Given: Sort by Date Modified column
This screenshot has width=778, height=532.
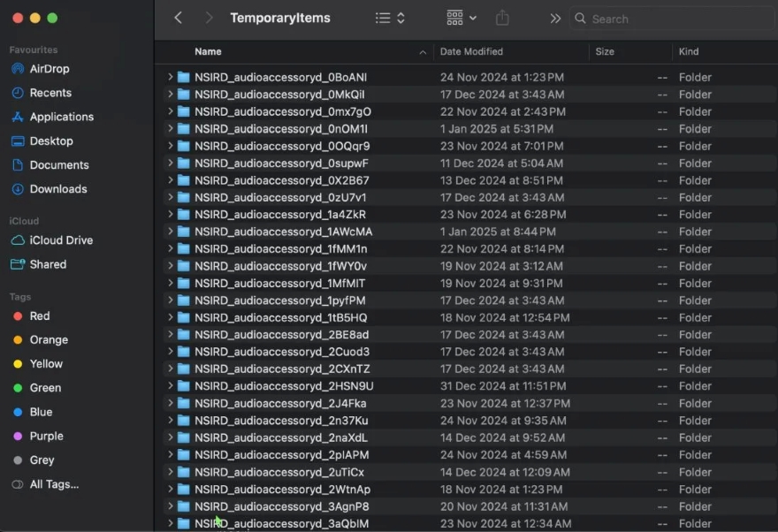Looking at the screenshot, I should (472, 52).
